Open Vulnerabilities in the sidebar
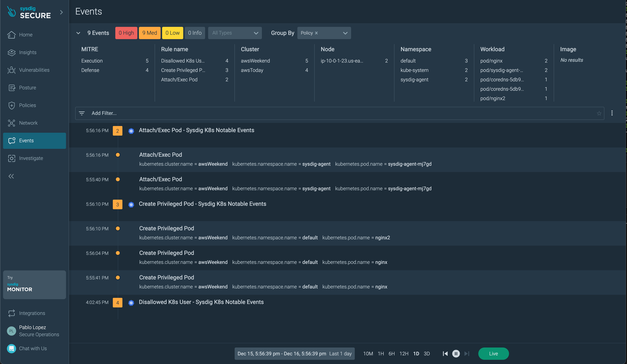This screenshot has width=627, height=364. 34,70
